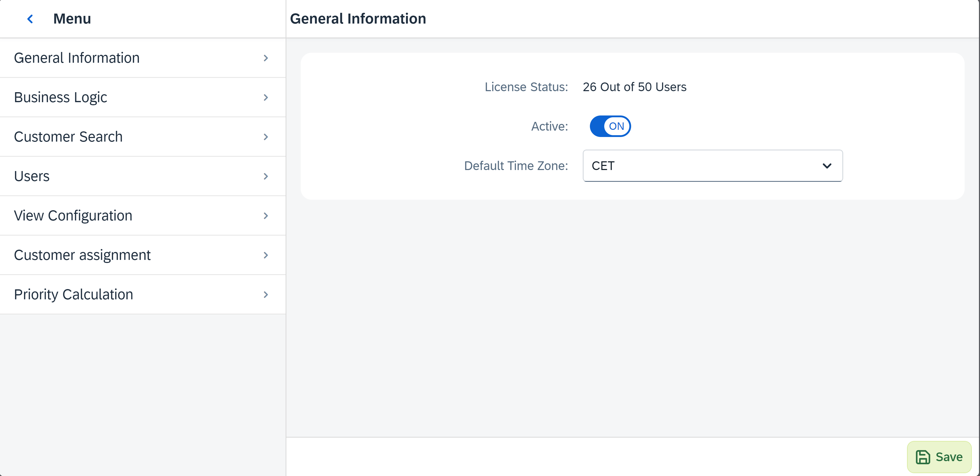This screenshot has height=476, width=980.
Task: Toggle the Active switch off
Action: (610, 126)
